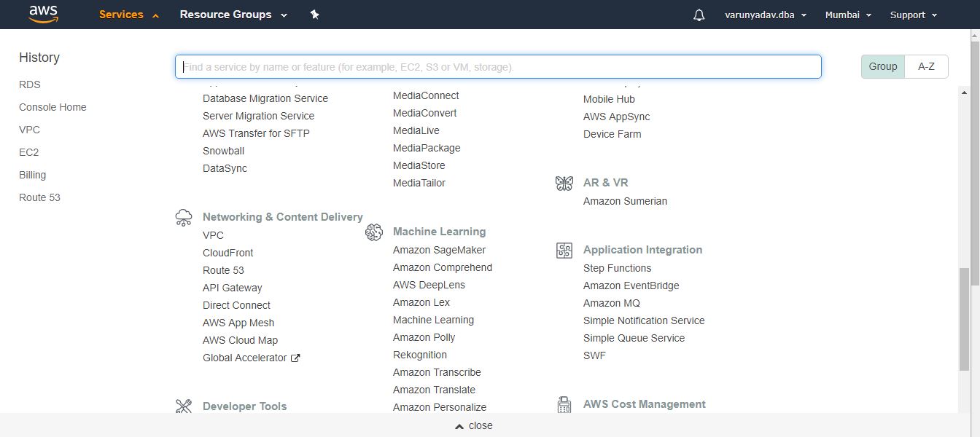Open MediaConvert service

[x=425, y=113]
